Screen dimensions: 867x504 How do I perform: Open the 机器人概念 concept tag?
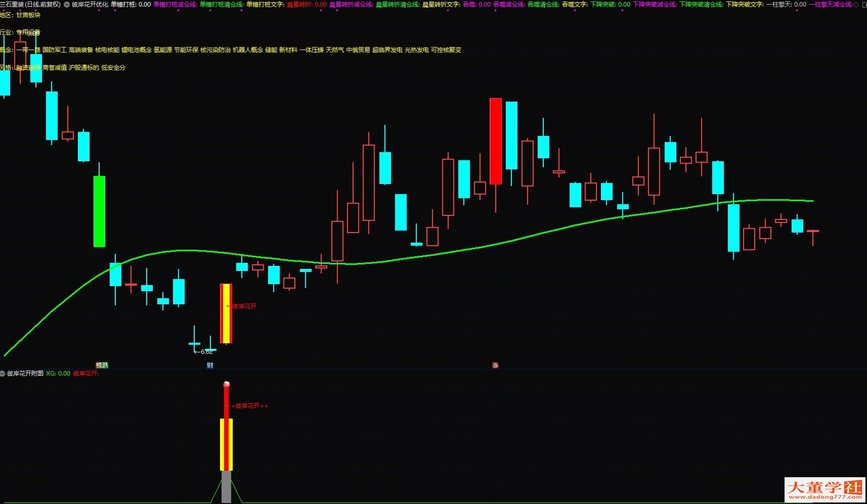(248, 50)
